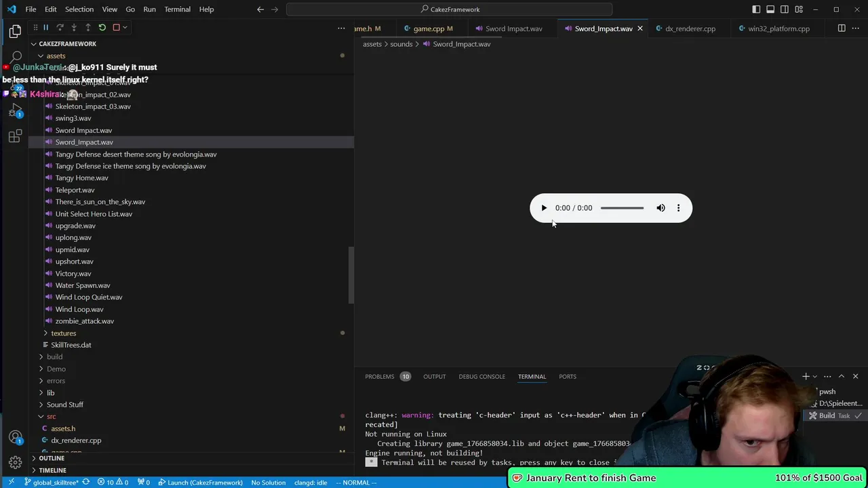This screenshot has height=488, width=868.
Task: Expand the Demo folder
Action: [x=56, y=369]
